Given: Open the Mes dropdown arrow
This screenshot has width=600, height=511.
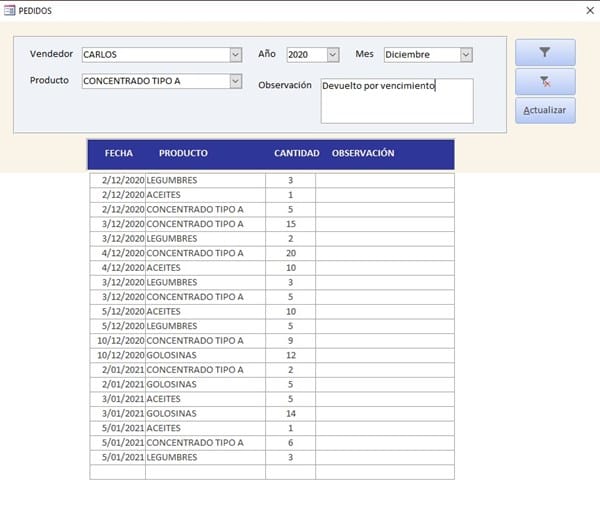Looking at the screenshot, I should 465,54.
